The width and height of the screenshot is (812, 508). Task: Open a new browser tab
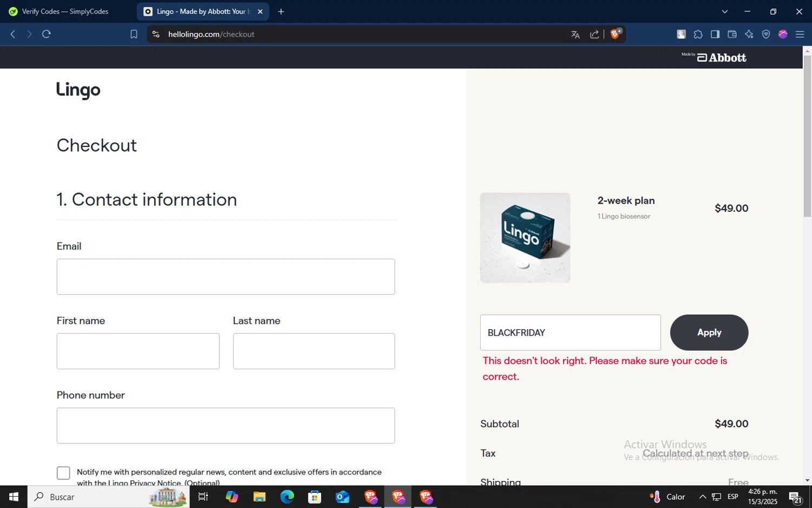tap(281, 11)
